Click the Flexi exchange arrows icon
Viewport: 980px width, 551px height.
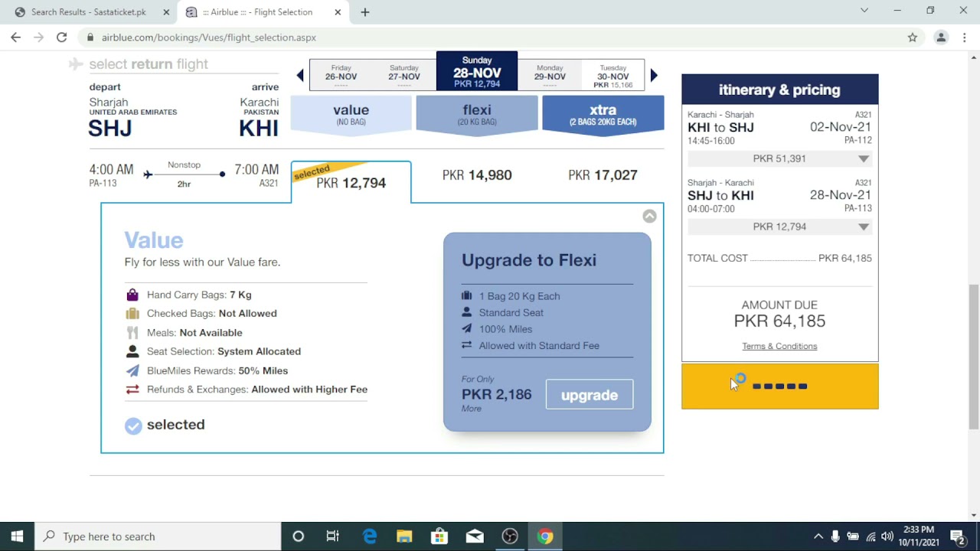(467, 345)
